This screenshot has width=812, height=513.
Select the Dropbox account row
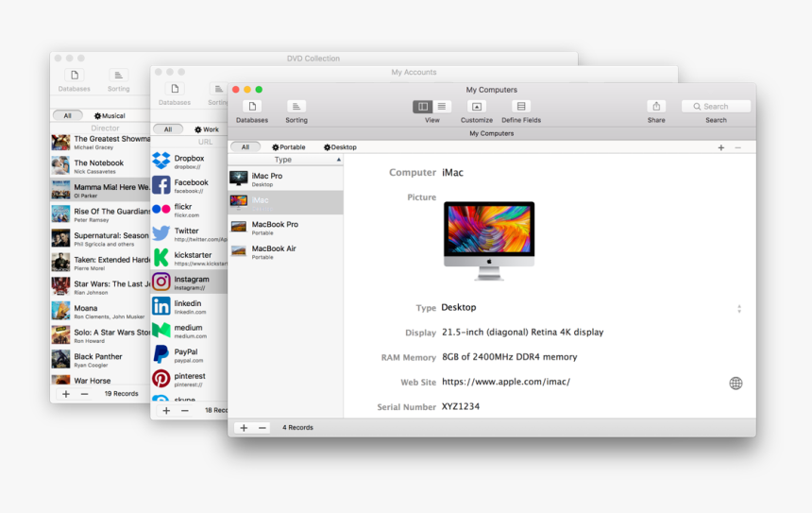coord(189,162)
